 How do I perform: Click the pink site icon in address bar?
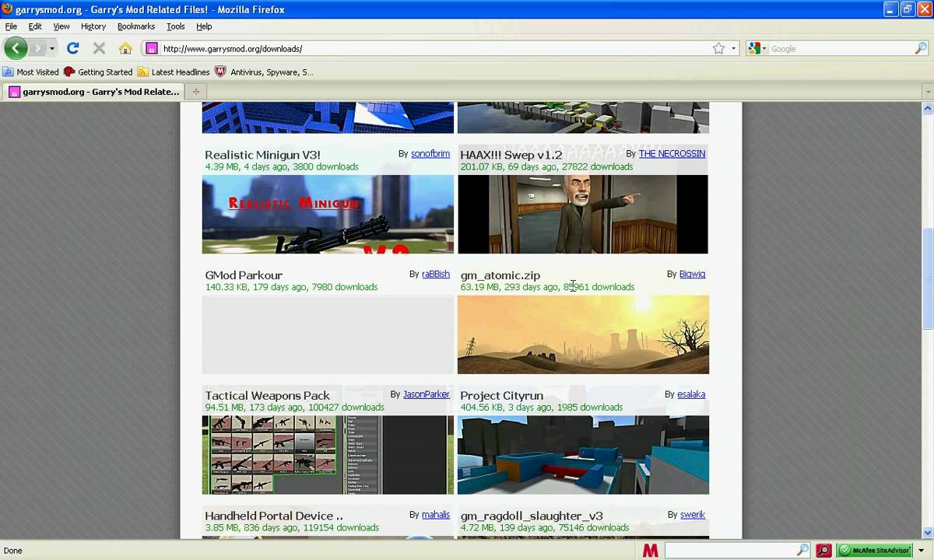point(152,48)
